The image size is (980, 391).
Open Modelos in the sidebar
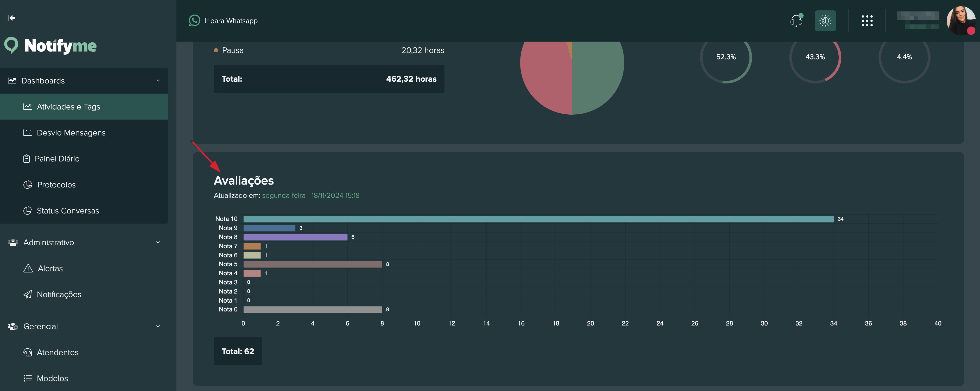tap(52, 379)
